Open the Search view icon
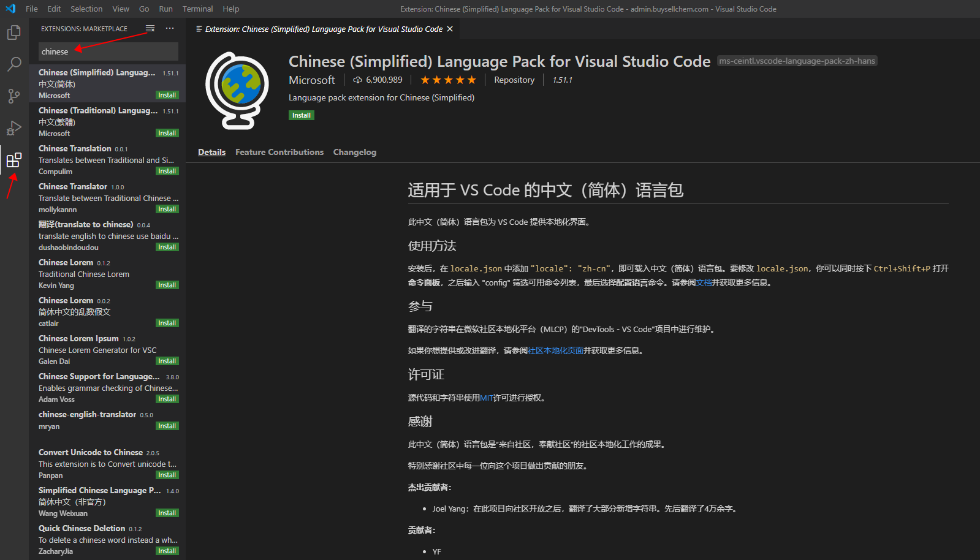The image size is (980, 560). point(13,64)
